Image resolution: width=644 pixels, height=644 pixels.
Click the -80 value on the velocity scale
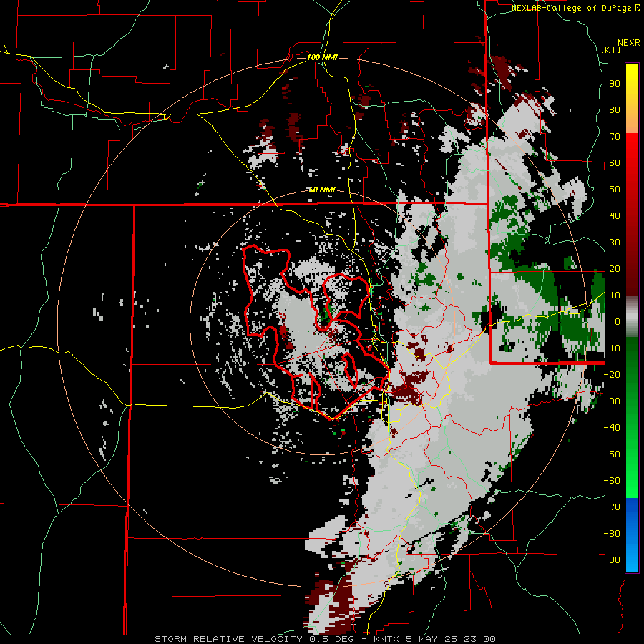pos(612,534)
